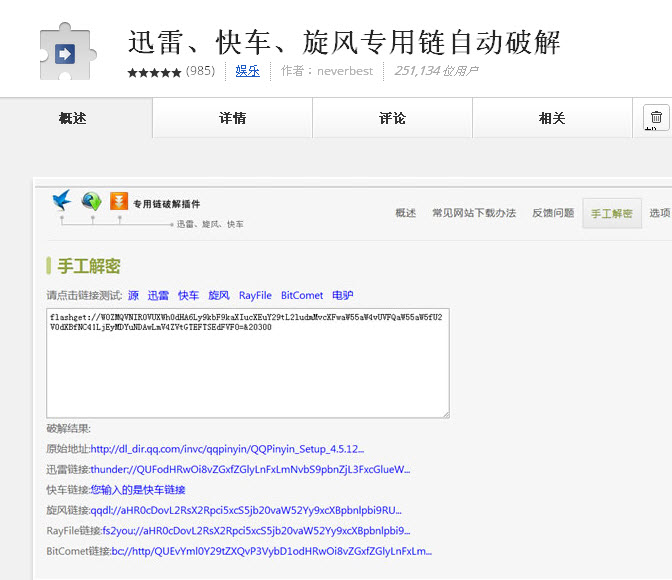Click the 快车 test link
This screenshot has width=672, height=580.
tap(188, 295)
